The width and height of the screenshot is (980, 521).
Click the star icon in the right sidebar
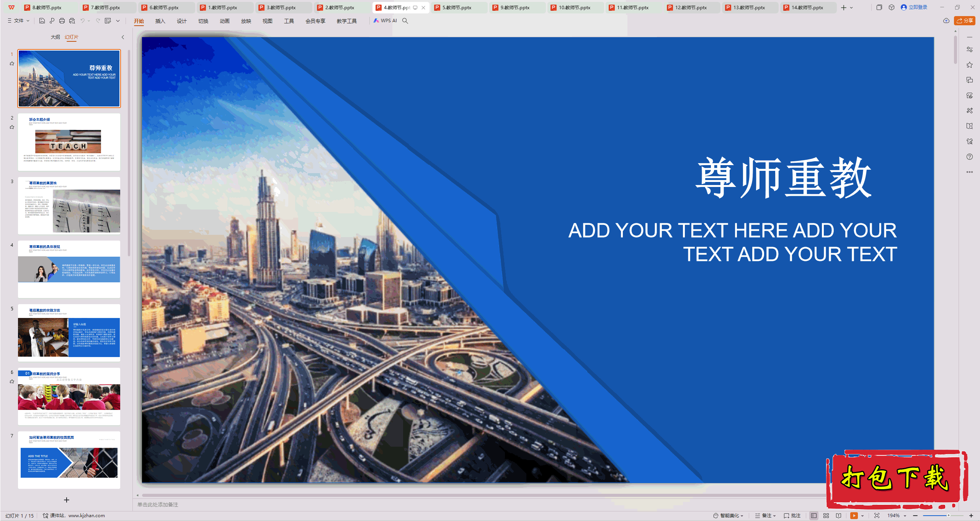970,65
